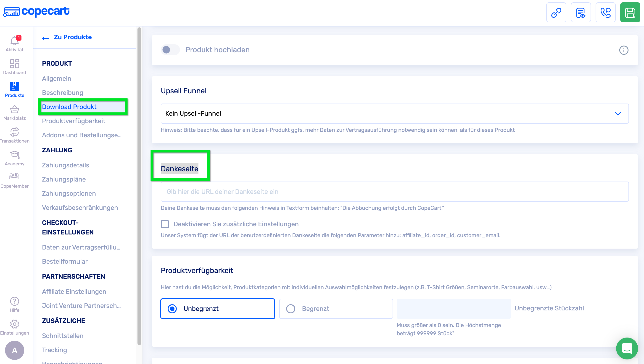644x364 pixels.
Task: Click info icon beside Produkt hochladen
Action: (623, 50)
